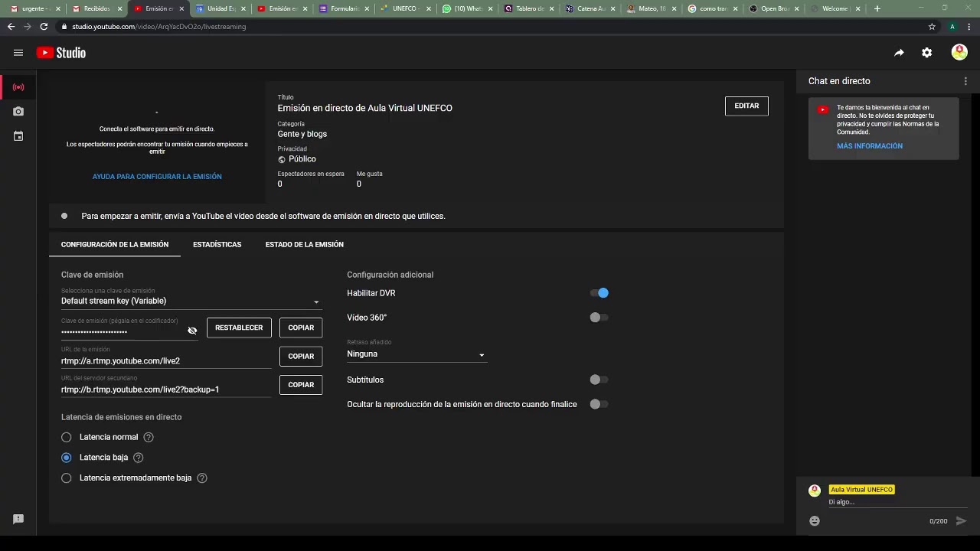Click the browser back arrow
The image size is (980, 551).
point(11,26)
